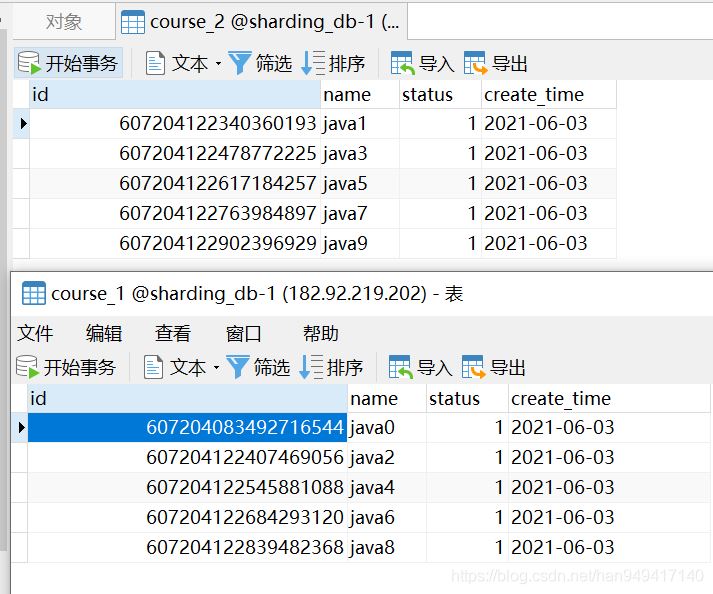Screen dimensions: 713x594
Task: Click table icon in course_1 title bar
Action: pyautogui.click(x=34, y=293)
